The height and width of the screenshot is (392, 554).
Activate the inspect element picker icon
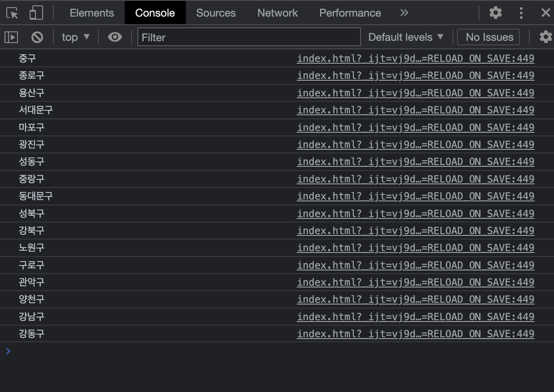(13, 13)
